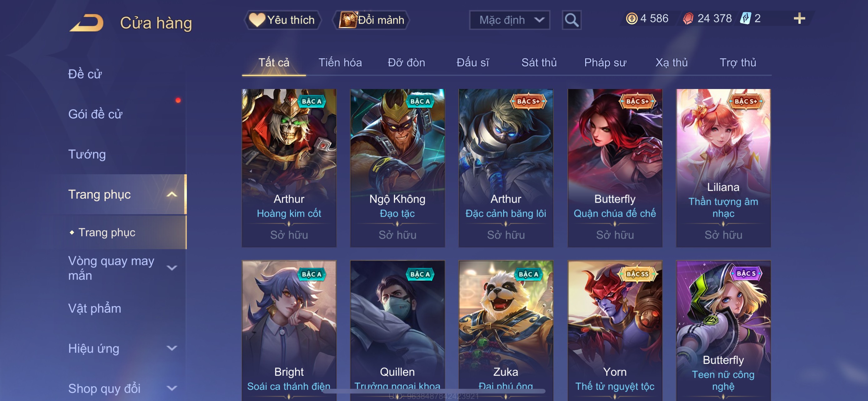Tap the gold coin currency icon
This screenshot has width=868, height=401.
tap(631, 18)
